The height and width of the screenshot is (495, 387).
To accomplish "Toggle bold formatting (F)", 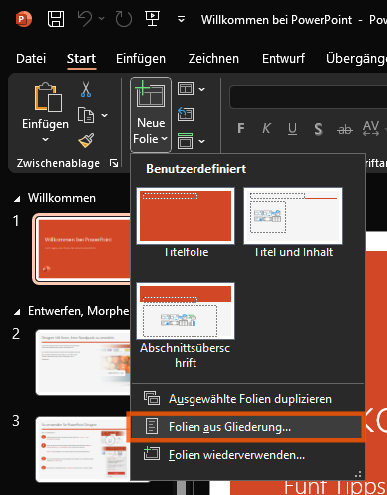I will [x=241, y=128].
